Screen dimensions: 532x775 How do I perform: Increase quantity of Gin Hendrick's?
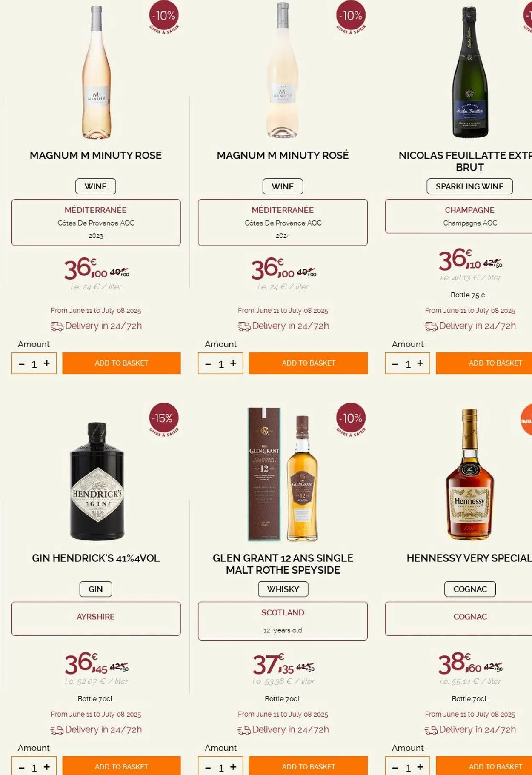[47, 766]
